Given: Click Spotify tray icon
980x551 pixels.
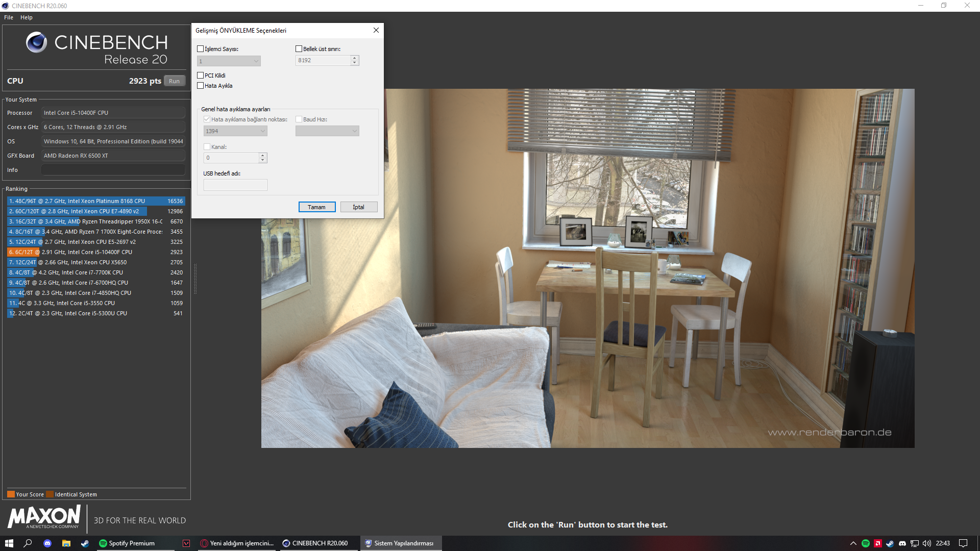Looking at the screenshot, I should coord(866,543).
